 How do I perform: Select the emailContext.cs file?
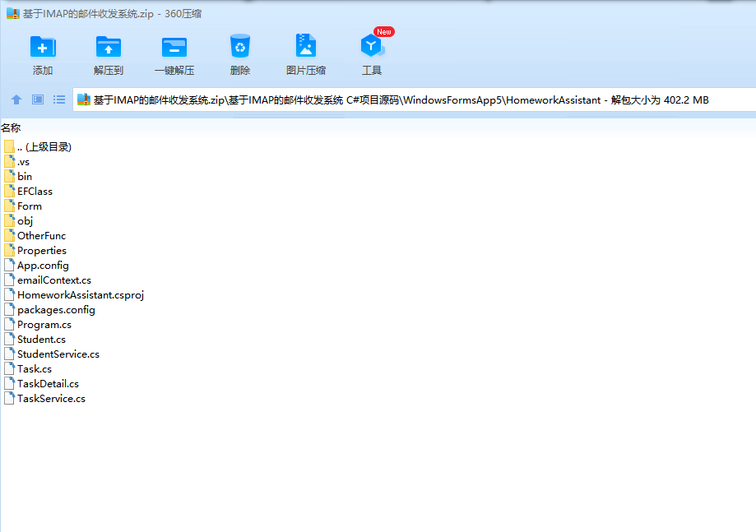(48, 280)
